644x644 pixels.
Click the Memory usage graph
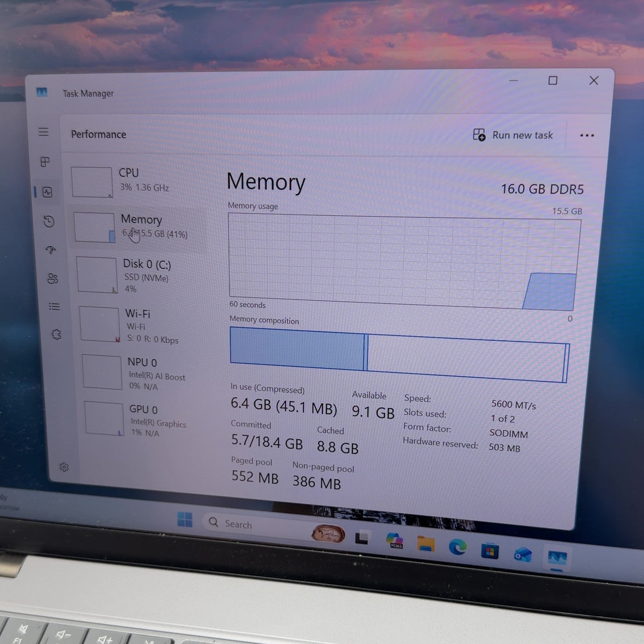click(404, 262)
